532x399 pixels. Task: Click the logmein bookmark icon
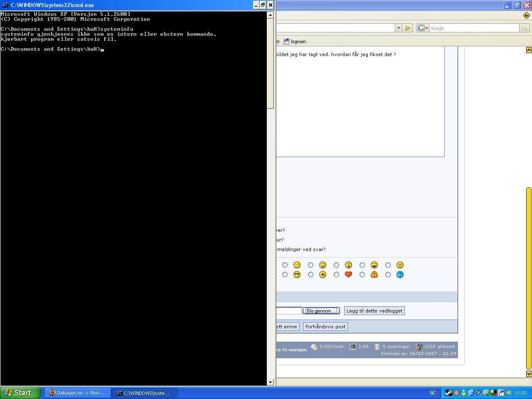coord(286,42)
